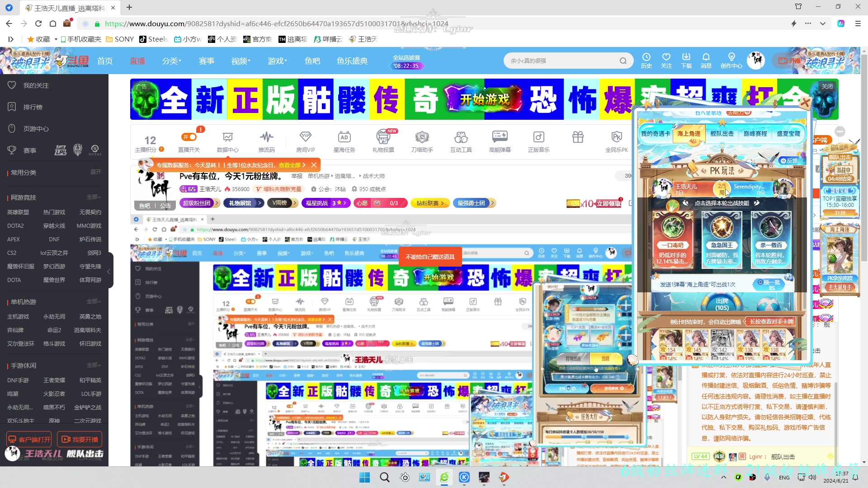Image resolution: width=868 pixels, height=488 pixels.
Task: Close the skull game advertisement with 关闭
Action: (827, 86)
